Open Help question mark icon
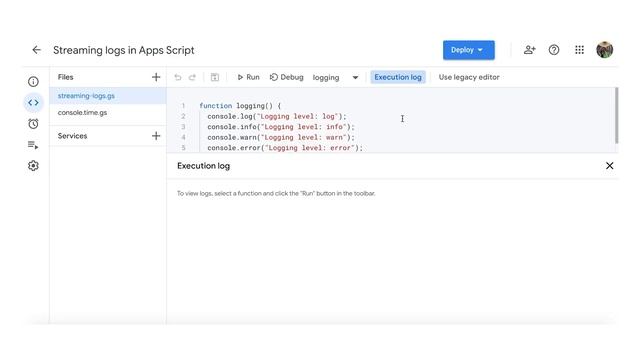 (x=554, y=50)
